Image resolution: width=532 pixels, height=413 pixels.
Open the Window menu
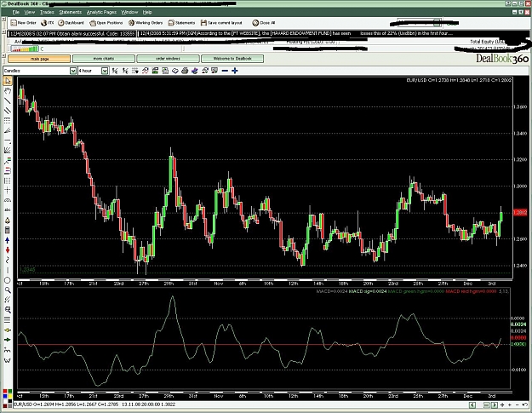[x=129, y=12]
